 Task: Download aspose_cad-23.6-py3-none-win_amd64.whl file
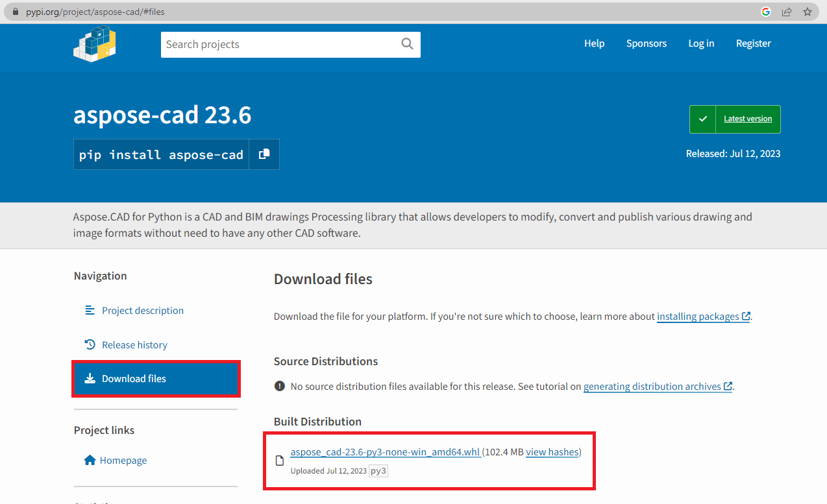point(386,452)
